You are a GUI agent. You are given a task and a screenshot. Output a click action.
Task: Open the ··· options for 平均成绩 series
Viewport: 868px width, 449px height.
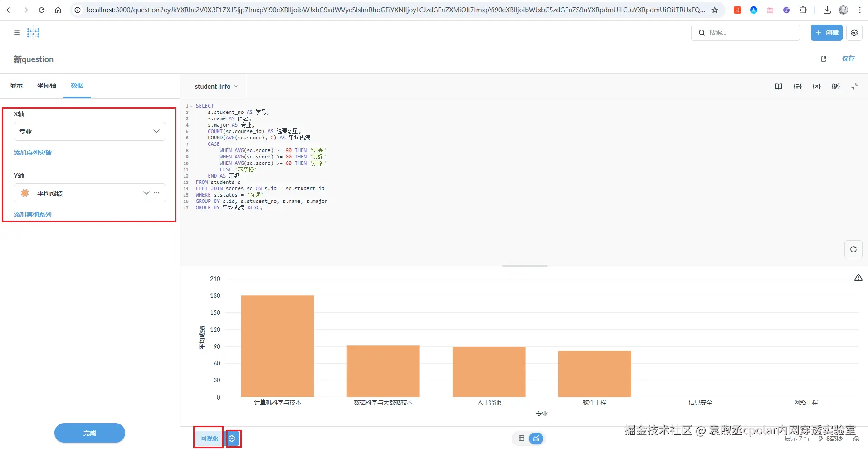point(156,193)
